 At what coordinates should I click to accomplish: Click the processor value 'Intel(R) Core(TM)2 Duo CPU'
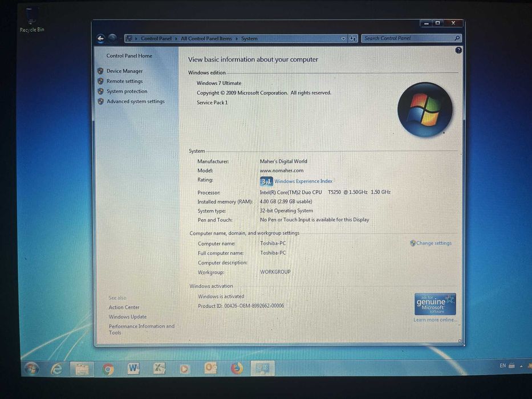pos(291,192)
